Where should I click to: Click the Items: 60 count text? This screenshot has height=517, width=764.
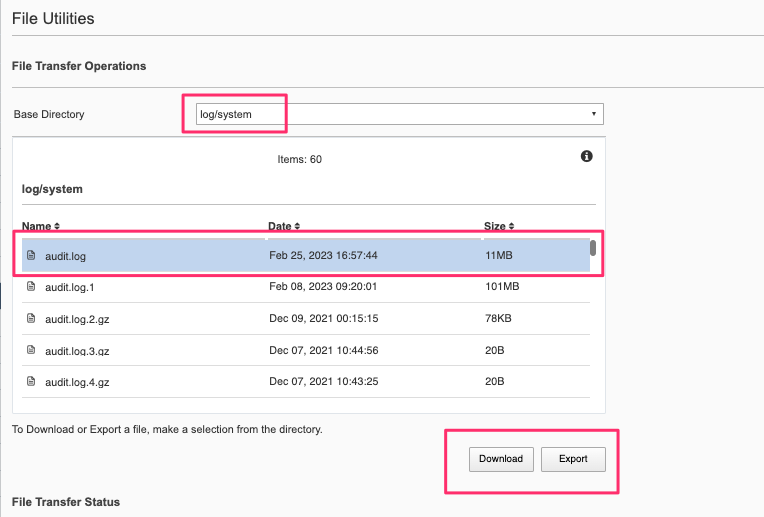click(300, 159)
